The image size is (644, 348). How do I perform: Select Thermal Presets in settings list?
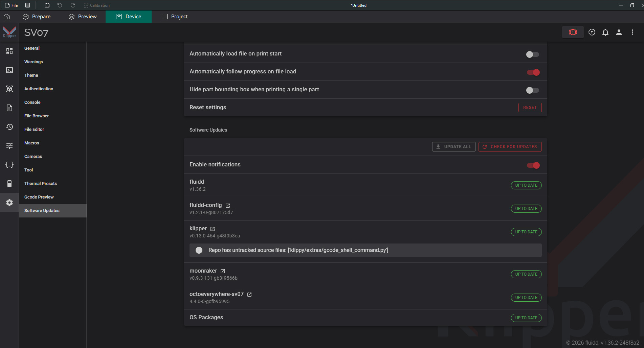click(41, 184)
